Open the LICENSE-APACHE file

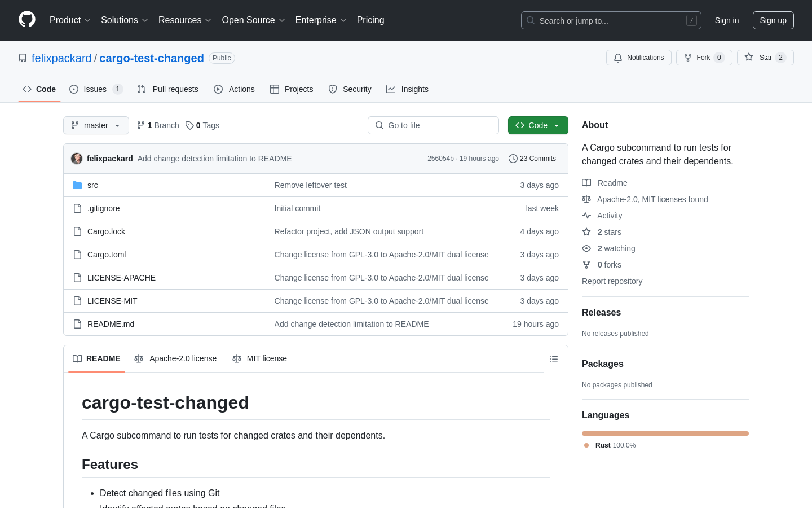(x=121, y=278)
